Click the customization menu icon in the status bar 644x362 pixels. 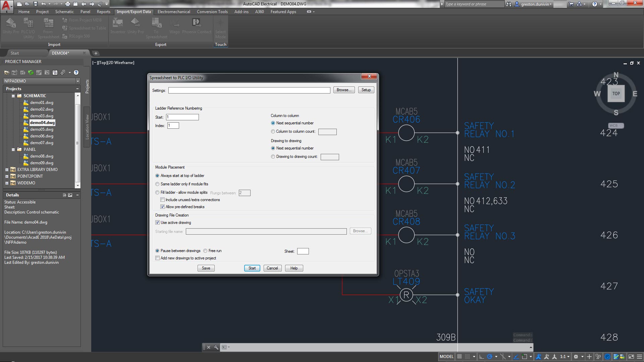[639, 357]
